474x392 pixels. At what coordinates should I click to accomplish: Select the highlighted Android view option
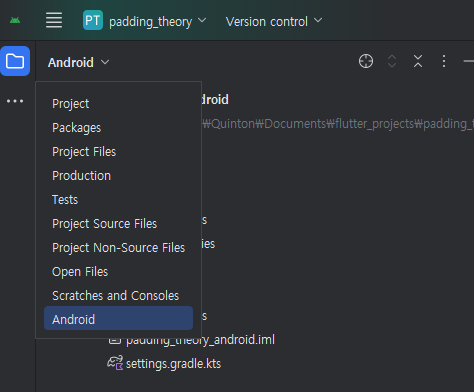pyautogui.click(x=118, y=318)
